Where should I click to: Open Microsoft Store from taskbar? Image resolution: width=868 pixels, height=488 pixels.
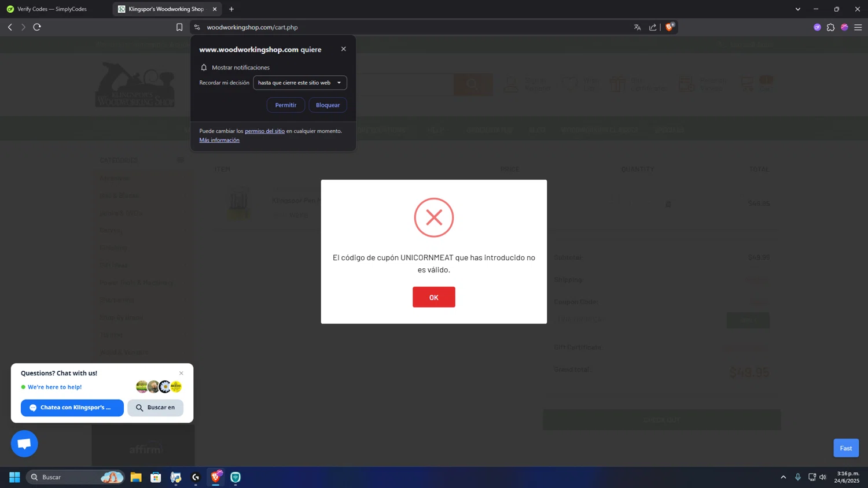[156, 477]
